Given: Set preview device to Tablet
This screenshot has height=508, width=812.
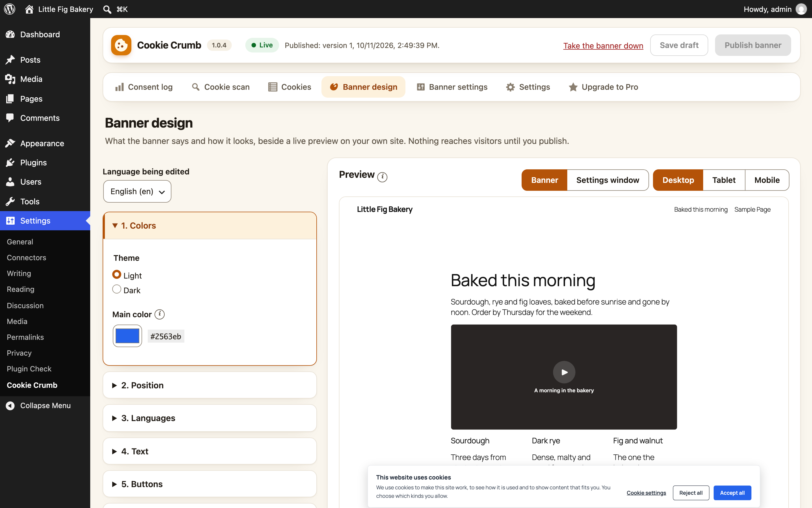Looking at the screenshot, I should (x=724, y=180).
